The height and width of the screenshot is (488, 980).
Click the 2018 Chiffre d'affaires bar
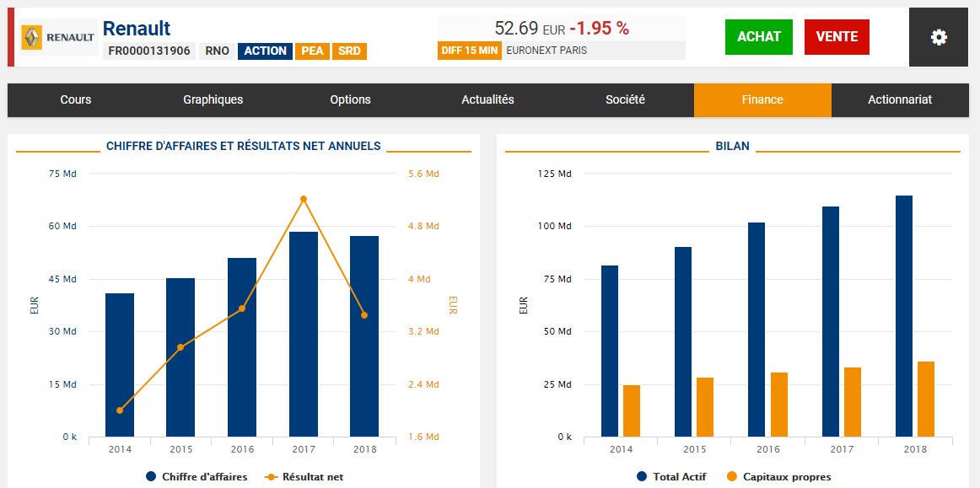(x=364, y=336)
